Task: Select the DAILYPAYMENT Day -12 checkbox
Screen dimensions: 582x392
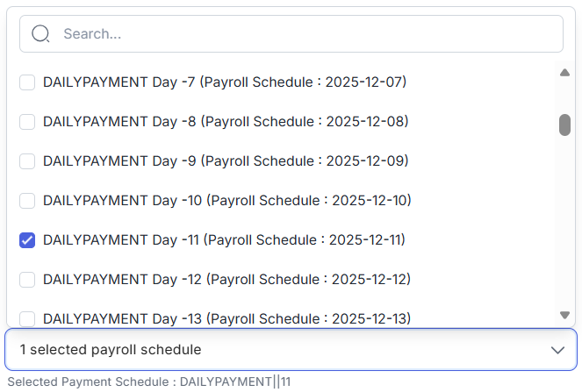Action: click(27, 280)
